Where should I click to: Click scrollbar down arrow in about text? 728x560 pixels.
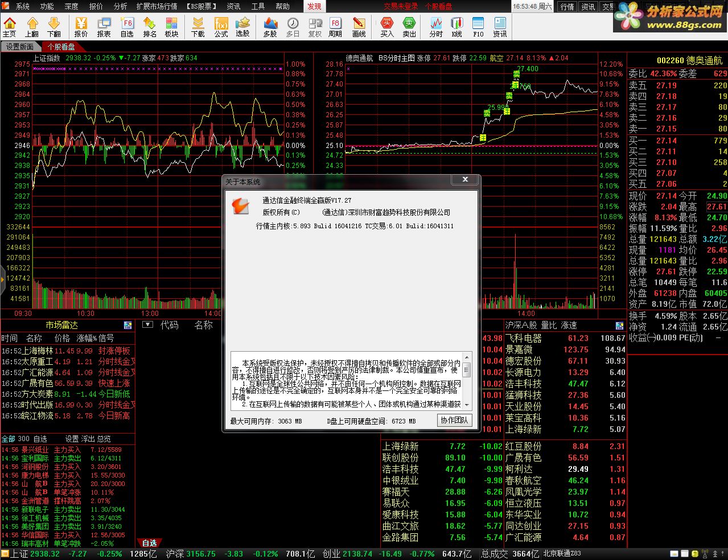(x=467, y=405)
